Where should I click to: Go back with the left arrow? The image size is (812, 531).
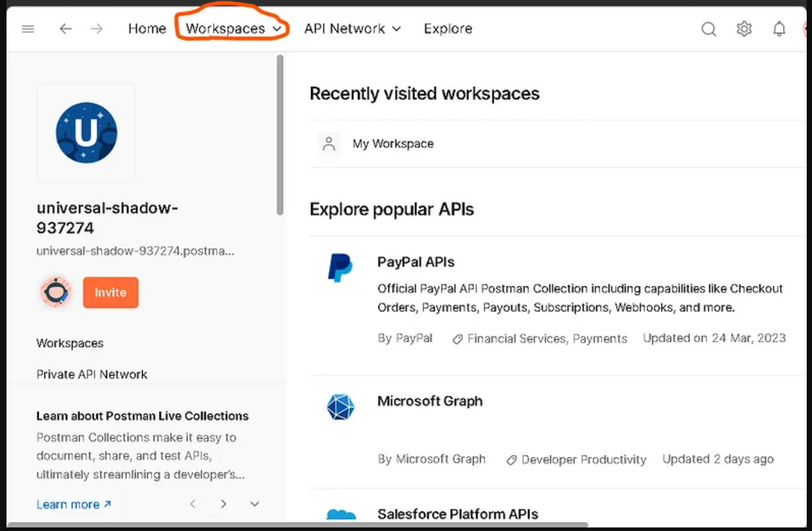point(65,29)
